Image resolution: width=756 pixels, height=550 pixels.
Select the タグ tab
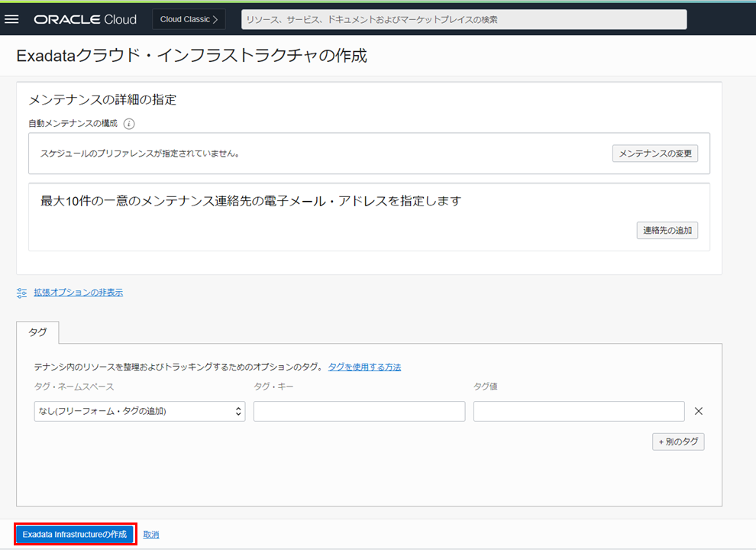37,332
